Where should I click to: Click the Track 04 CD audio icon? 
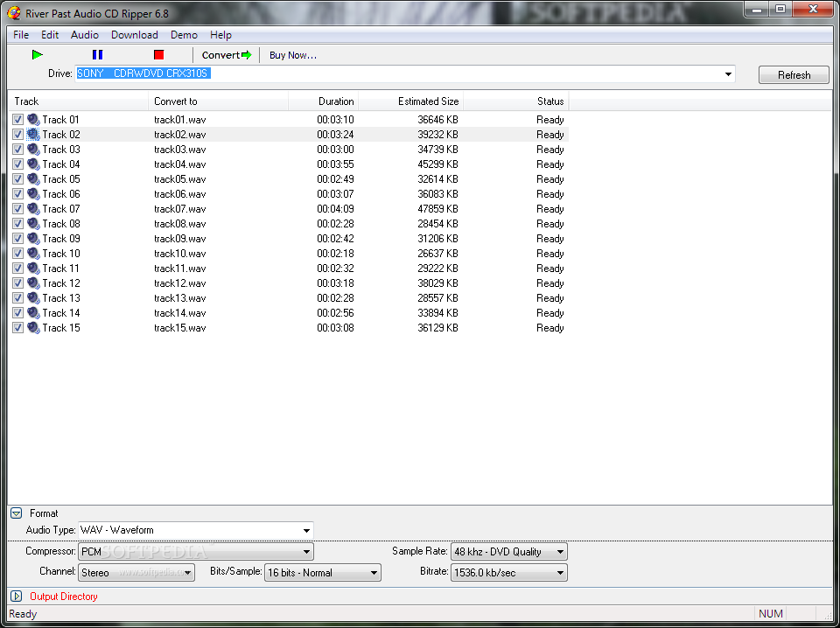[x=33, y=164]
